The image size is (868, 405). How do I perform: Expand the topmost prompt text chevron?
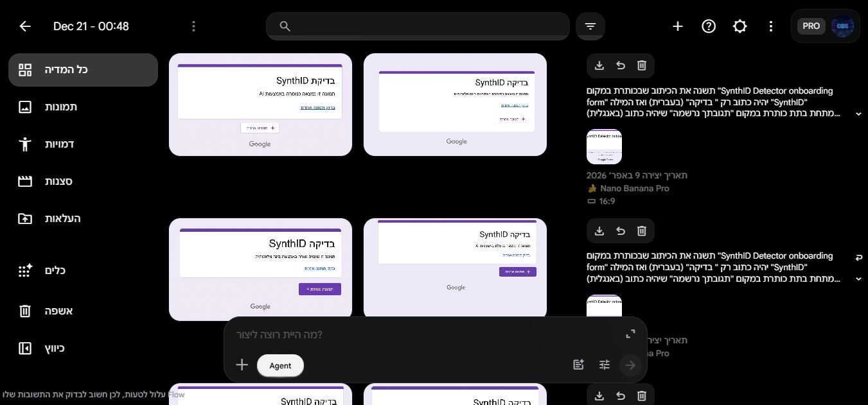point(858,114)
